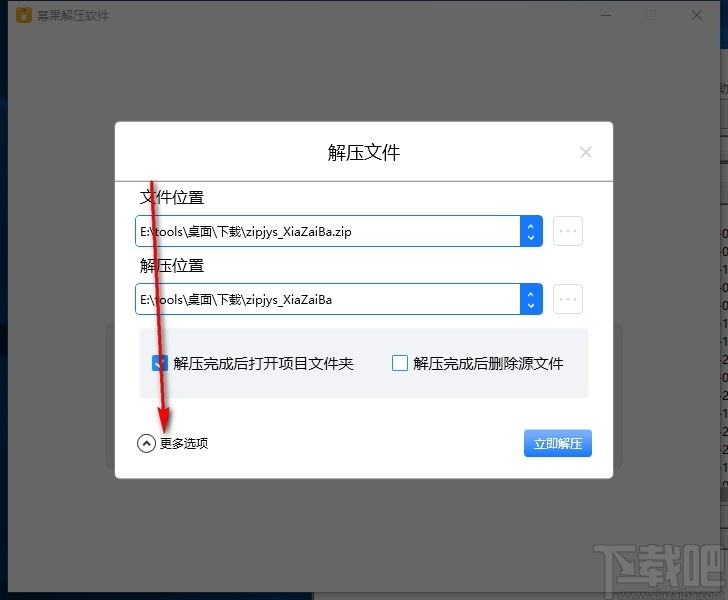This screenshot has width=728, height=600.
Task: Click the 立即解压 button
Action: pos(558,443)
